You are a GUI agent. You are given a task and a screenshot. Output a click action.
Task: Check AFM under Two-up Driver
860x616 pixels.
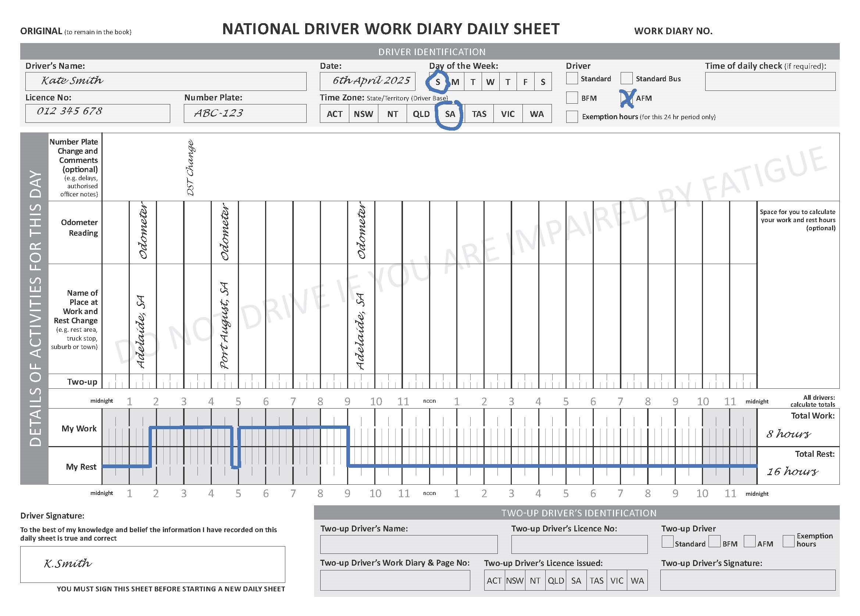(750, 542)
